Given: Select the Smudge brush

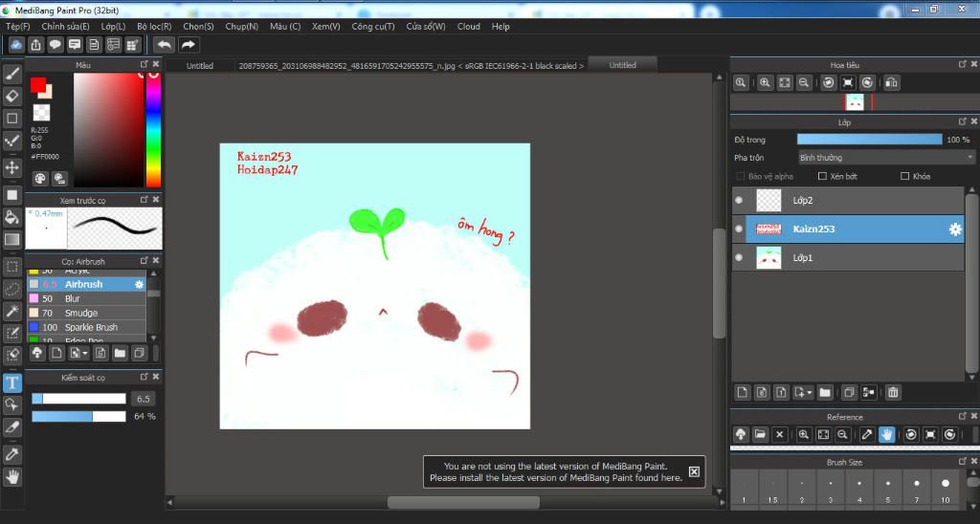Looking at the screenshot, I should (x=87, y=313).
